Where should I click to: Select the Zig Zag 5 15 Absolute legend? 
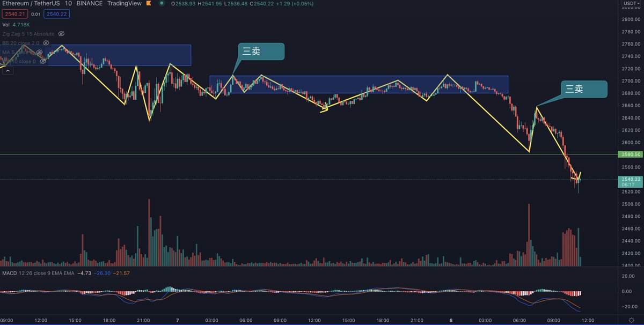[28, 34]
